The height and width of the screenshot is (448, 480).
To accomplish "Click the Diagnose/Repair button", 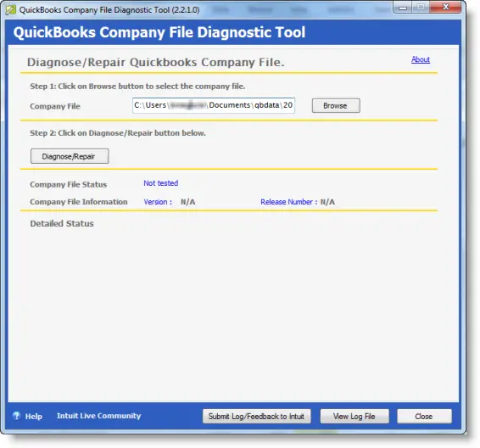I will coord(70,156).
